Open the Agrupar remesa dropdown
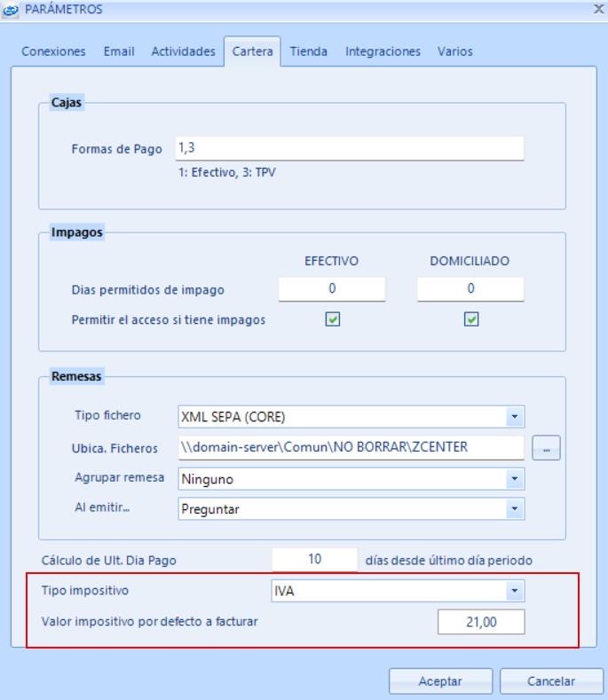The height and width of the screenshot is (700, 608). coord(514,478)
